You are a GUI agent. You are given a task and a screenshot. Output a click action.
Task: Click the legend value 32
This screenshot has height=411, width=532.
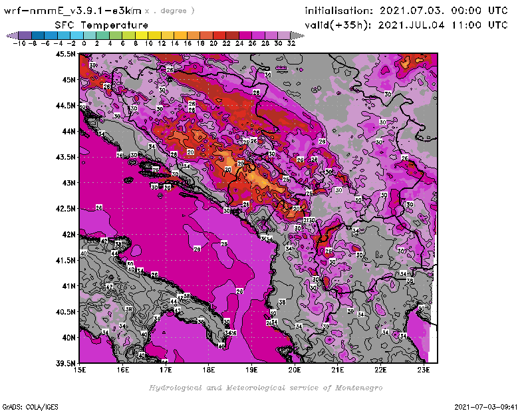[x=291, y=43]
